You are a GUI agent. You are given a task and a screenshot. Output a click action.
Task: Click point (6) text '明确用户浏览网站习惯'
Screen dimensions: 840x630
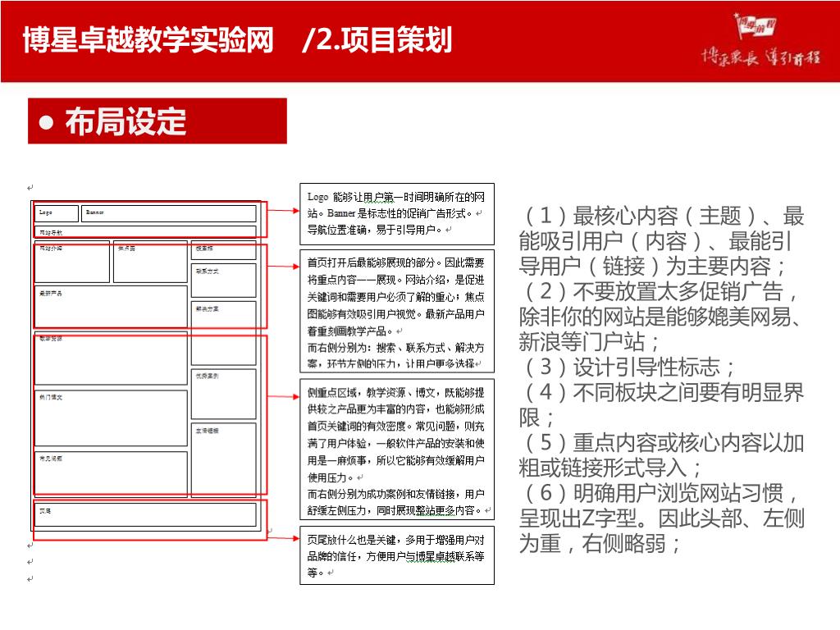[x=678, y=493]
